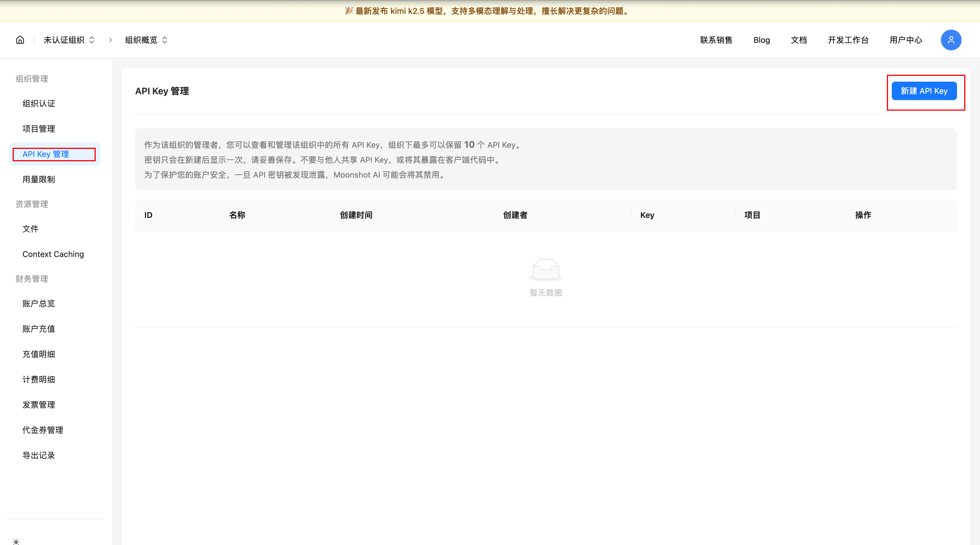Click the home icon in breadcrumb
The image size is (980, 545).
(x=20, y=40)
